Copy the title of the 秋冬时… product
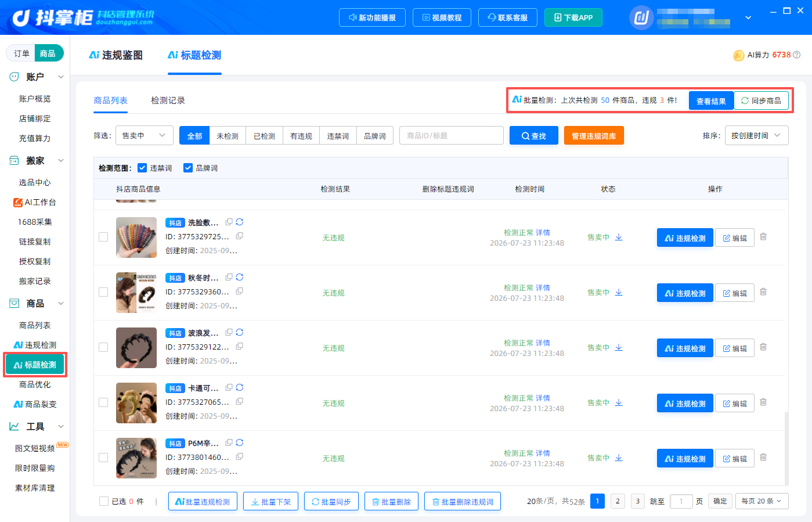Viewport: 812px width, 522px height. [229, 277]
